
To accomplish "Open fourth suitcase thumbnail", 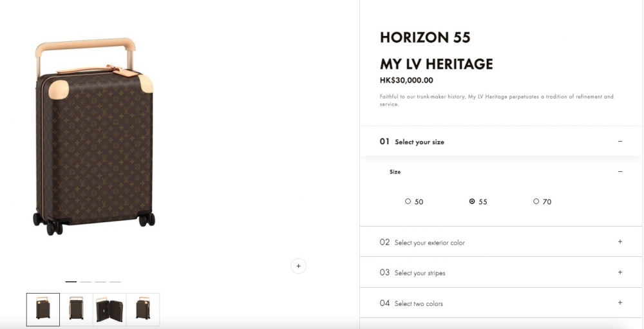I will [x=143, y=310].
